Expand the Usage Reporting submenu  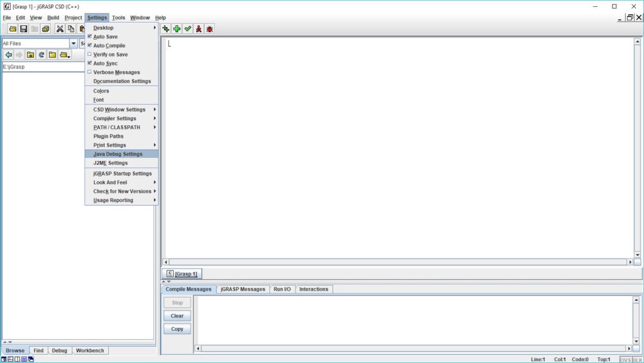[121, 201]
